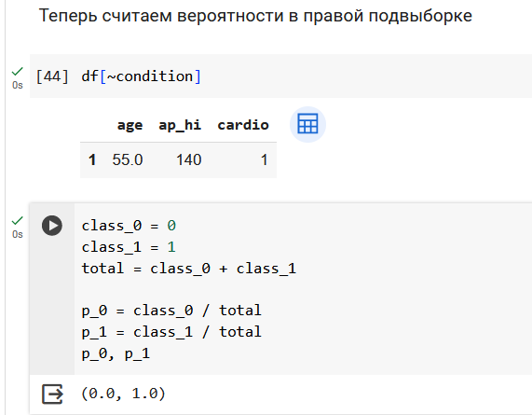Viewport: 532px width, 415px height.
Task: Place cursor on 'p_1 = class_1 / total' line
Action: (x=171, y=332)
